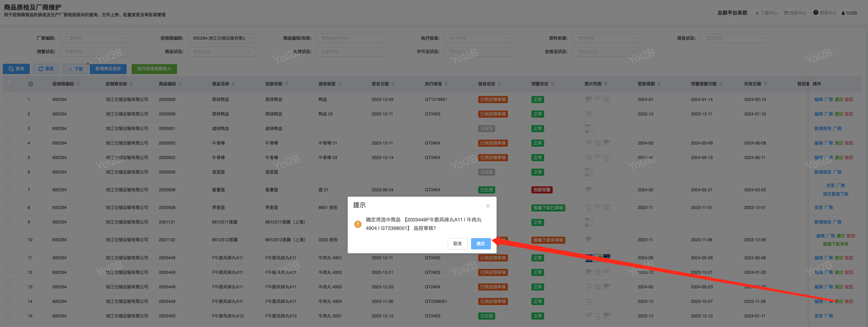Click the 取消 button in dialog
The width and height of the screenshot is (868, 327).
point(457,244)
